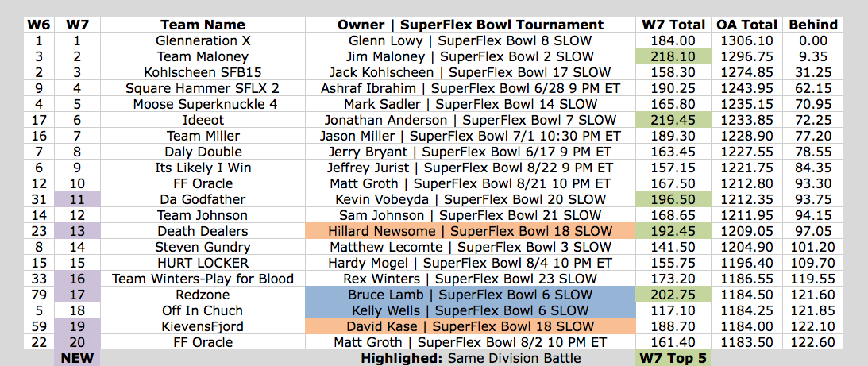Image resolution: width=868 pixels, height=366 pixels.
Task: Select the 1306.10 OA total cell
Action: point(746,41)
